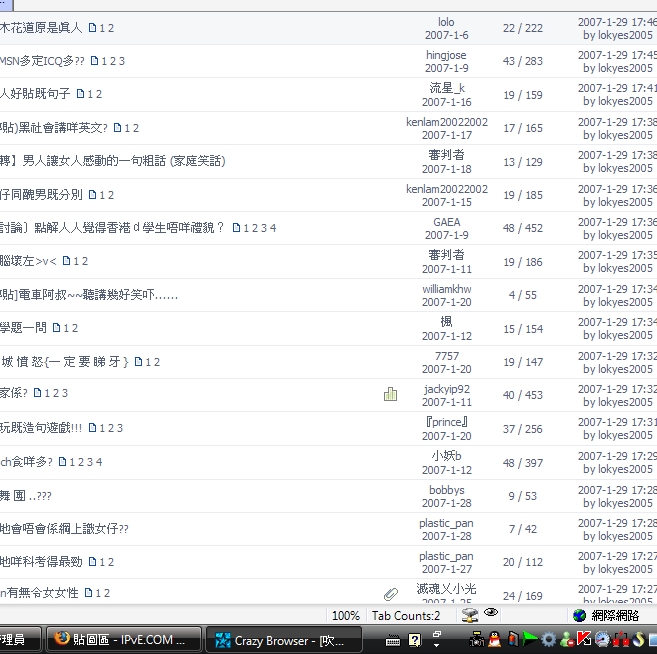Open author profile 7757
Viewport: 657px width, 654px height.
[447, 356]
